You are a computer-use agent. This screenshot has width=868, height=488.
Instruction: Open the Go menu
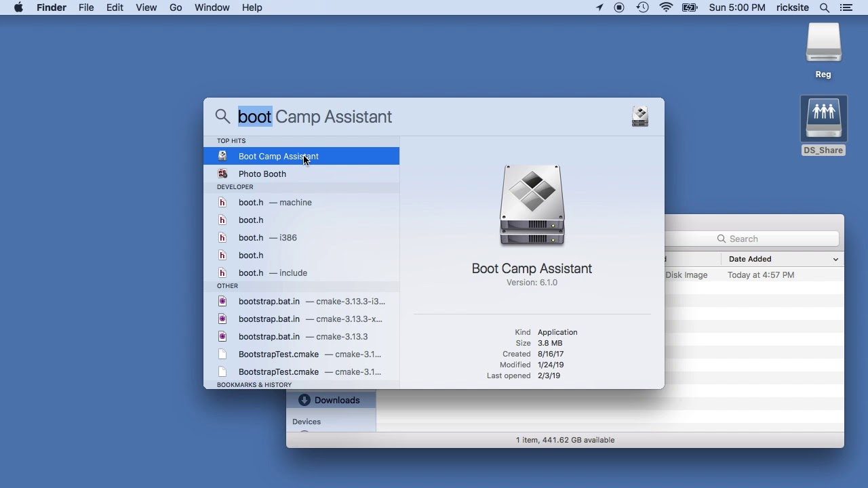coord(176,7)
